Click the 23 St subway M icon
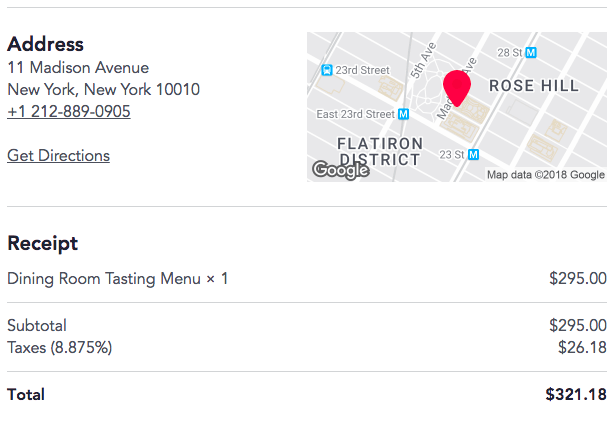Image resolution: width=615 pixels, height=424 pixels. pos(474,155)
